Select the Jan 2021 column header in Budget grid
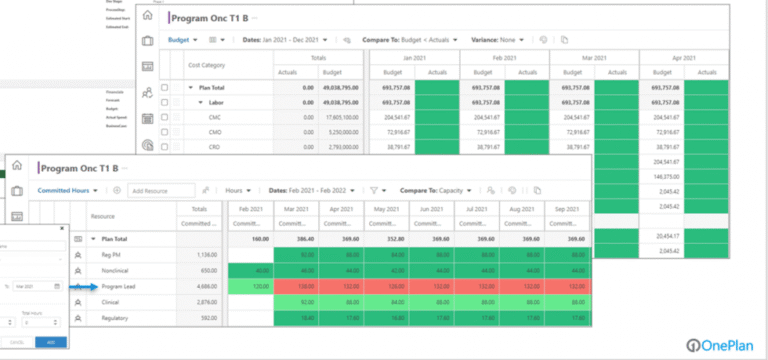 [x=414, y=58]
